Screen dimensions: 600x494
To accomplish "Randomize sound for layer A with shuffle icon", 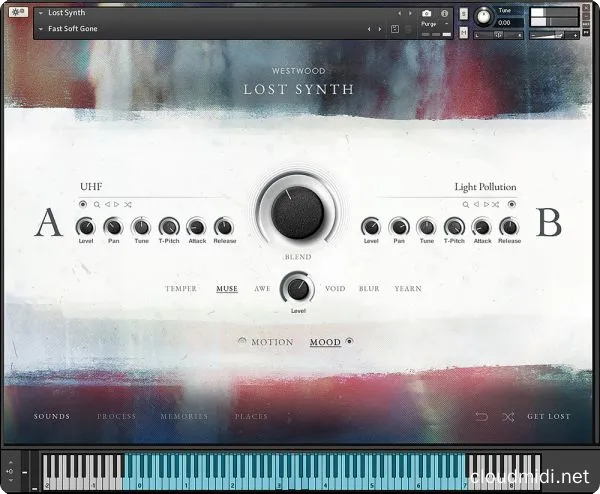I will (x=128, y=205).
